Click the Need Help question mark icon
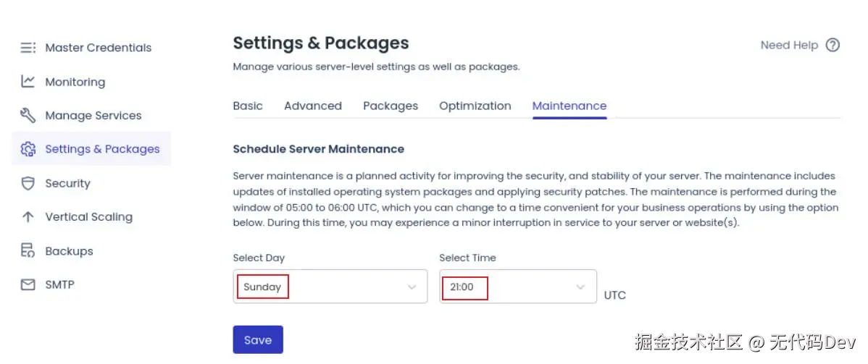The image size is (868, 364). (832, 45)
